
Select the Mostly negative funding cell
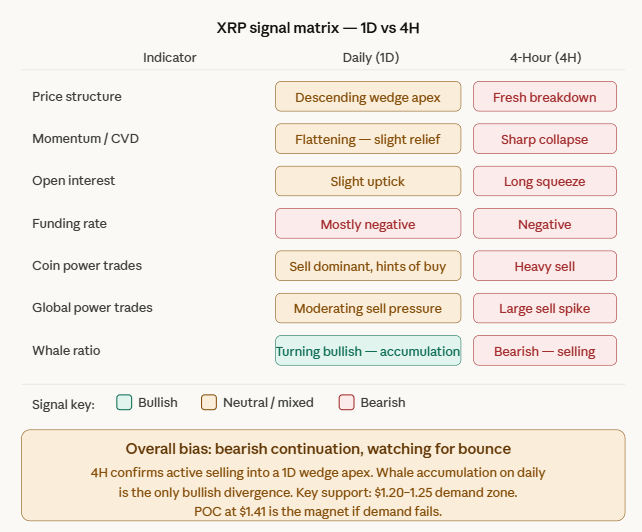tap(368, 224)
